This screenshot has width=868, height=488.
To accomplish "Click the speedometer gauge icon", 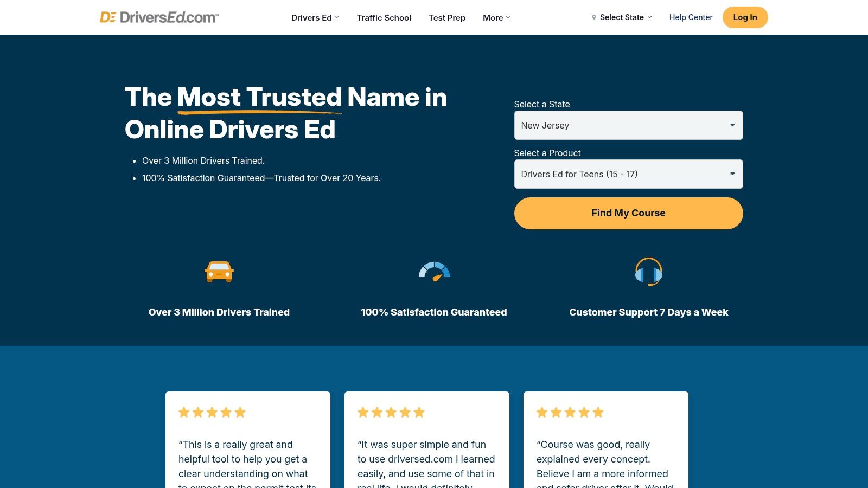I will 434,272.
